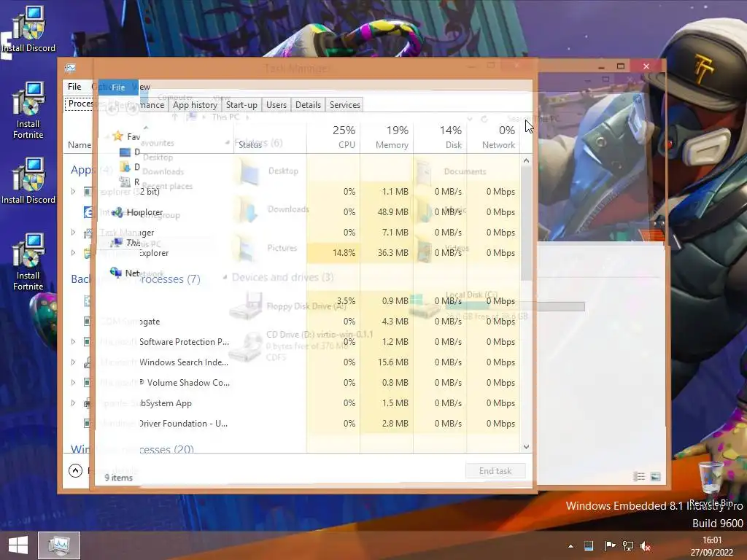Click the Task Manager title bar icon
This screenshot has height=560, width=747.
[70, 68]
